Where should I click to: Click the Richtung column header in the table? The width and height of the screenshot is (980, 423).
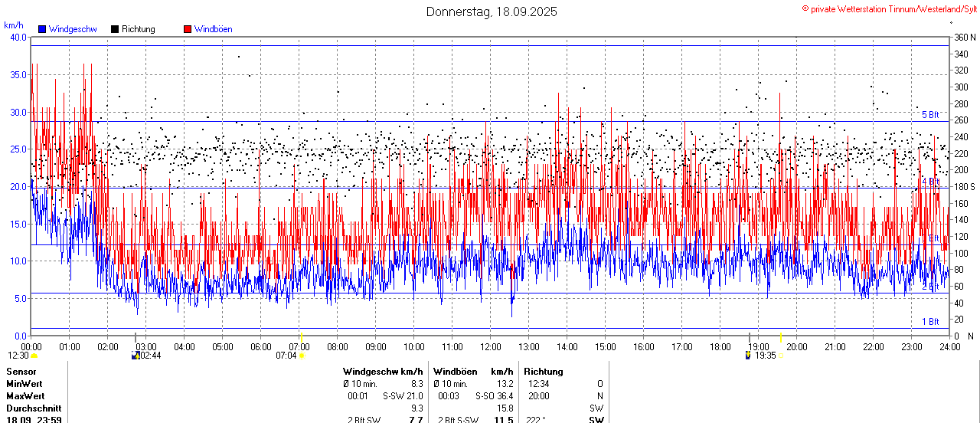coord(544,372)
